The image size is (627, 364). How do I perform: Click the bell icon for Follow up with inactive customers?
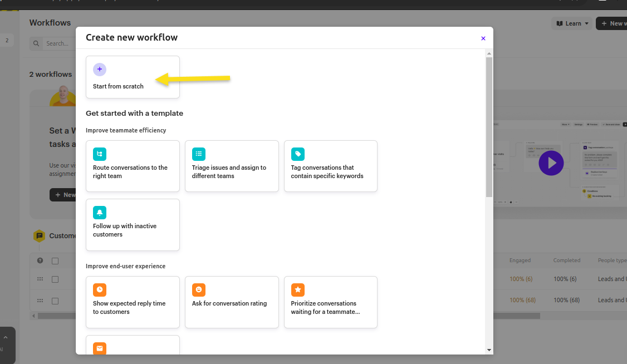point(100,213)
